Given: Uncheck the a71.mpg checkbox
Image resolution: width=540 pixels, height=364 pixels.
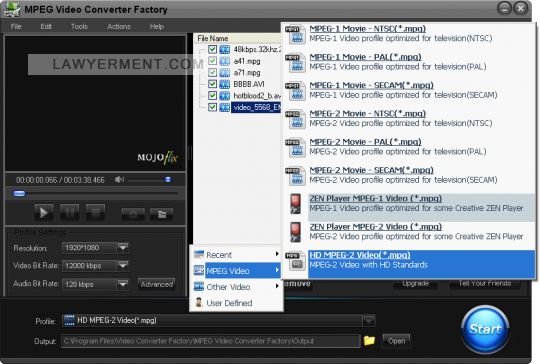Looking at the screenshot, I should (x=212, y=72).
